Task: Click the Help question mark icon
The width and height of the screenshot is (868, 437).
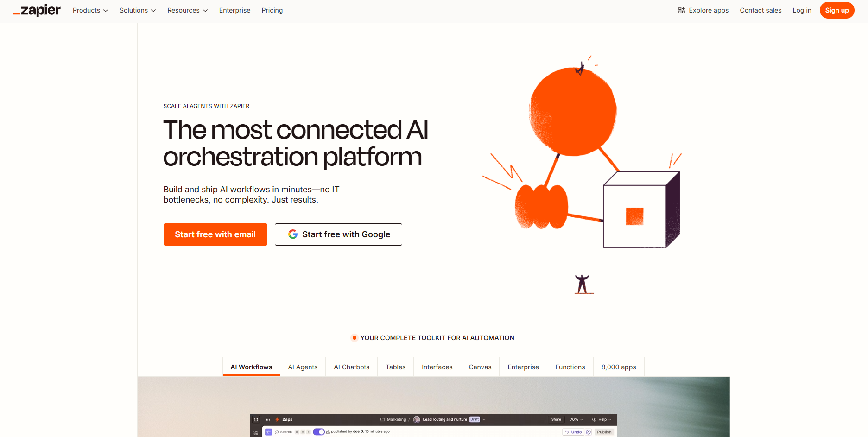Action: [594, 419]
